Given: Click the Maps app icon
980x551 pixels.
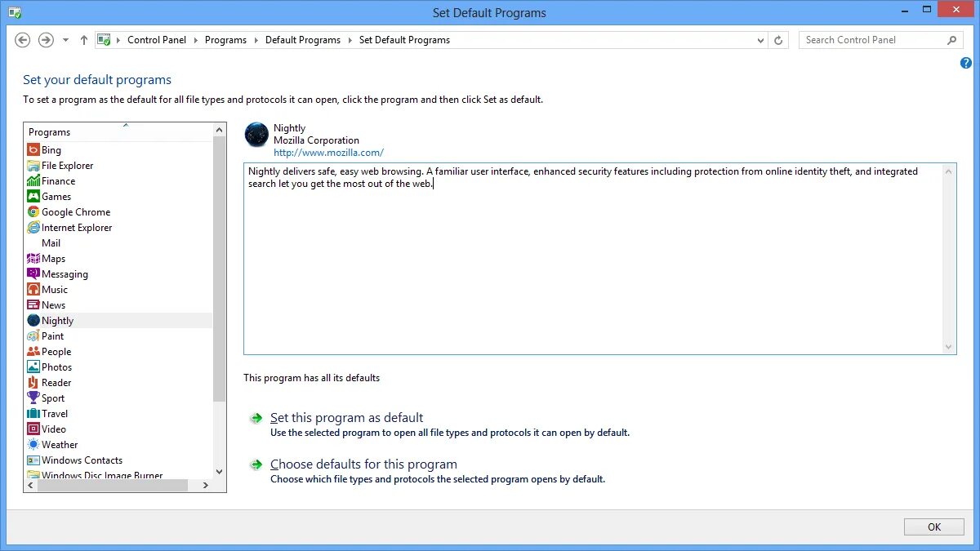Looking at the screenshot, I should pos(33,259).
